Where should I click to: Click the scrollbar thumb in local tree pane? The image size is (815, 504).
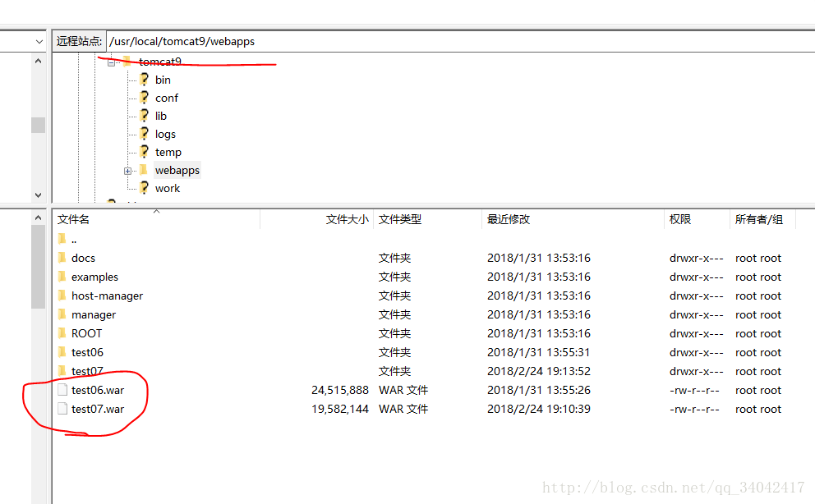pyautogui.click(x=38, y=125)
